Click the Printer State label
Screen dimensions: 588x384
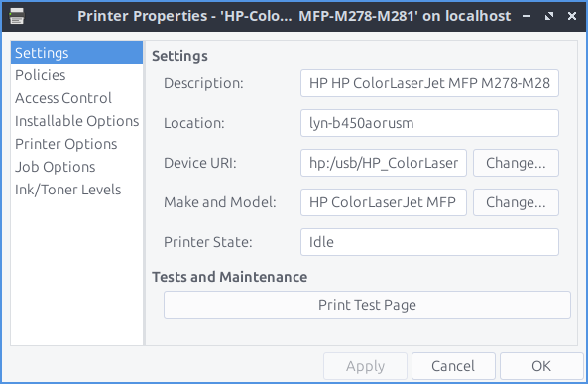click(x=208, y=242)
